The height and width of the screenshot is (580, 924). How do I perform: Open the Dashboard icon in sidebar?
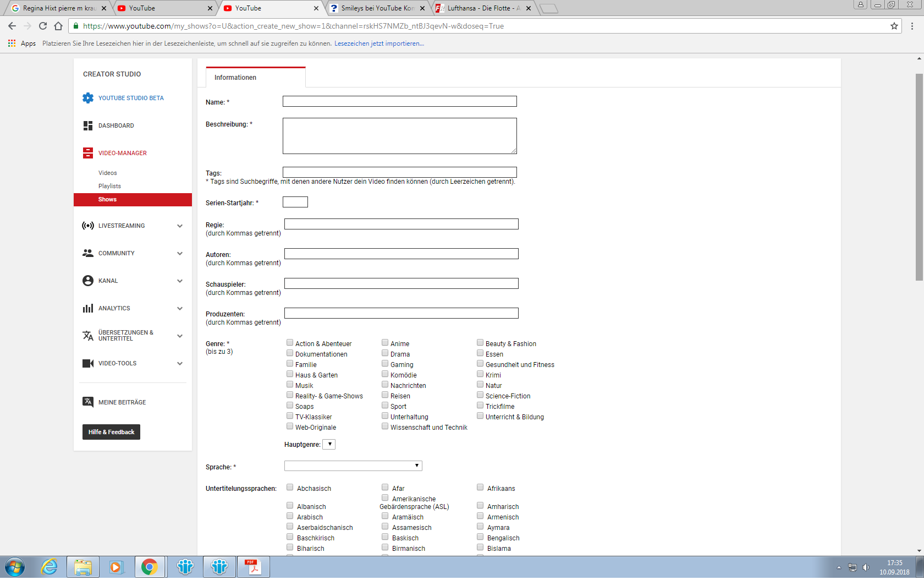pyautogui.click(x=88, y=125)
